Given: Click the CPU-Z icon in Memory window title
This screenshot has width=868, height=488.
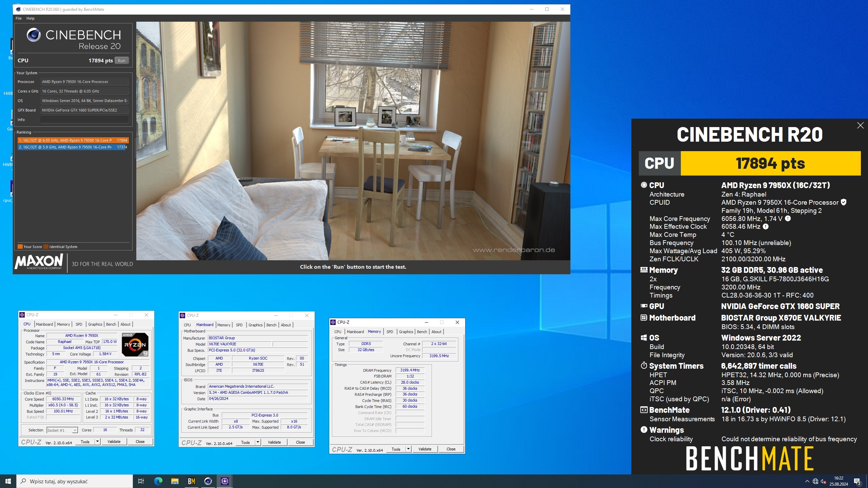Looking at the screenshot, I should [333, 322].
